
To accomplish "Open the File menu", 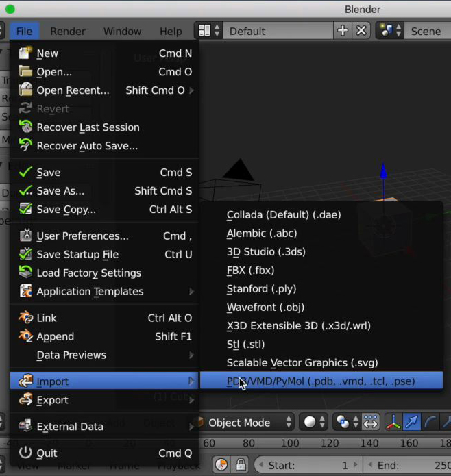I will (x=24, y=31).
